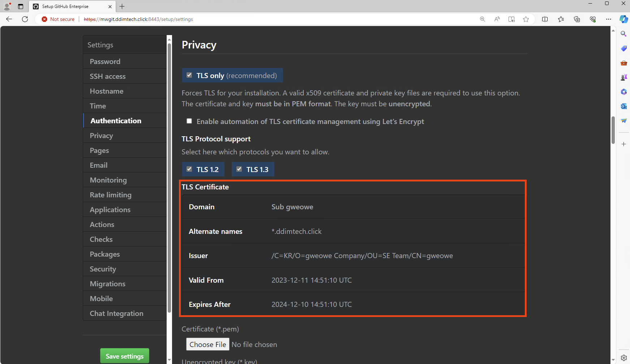Open the Email settings section
The height and width of the screenshot is (364, 630).
click(125, 165)
